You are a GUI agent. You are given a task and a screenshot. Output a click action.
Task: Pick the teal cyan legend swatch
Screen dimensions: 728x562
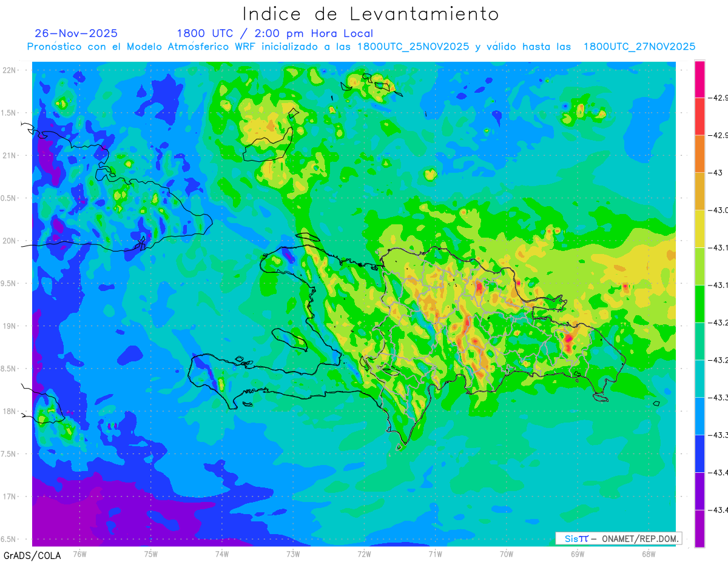[x=699, y=378]
